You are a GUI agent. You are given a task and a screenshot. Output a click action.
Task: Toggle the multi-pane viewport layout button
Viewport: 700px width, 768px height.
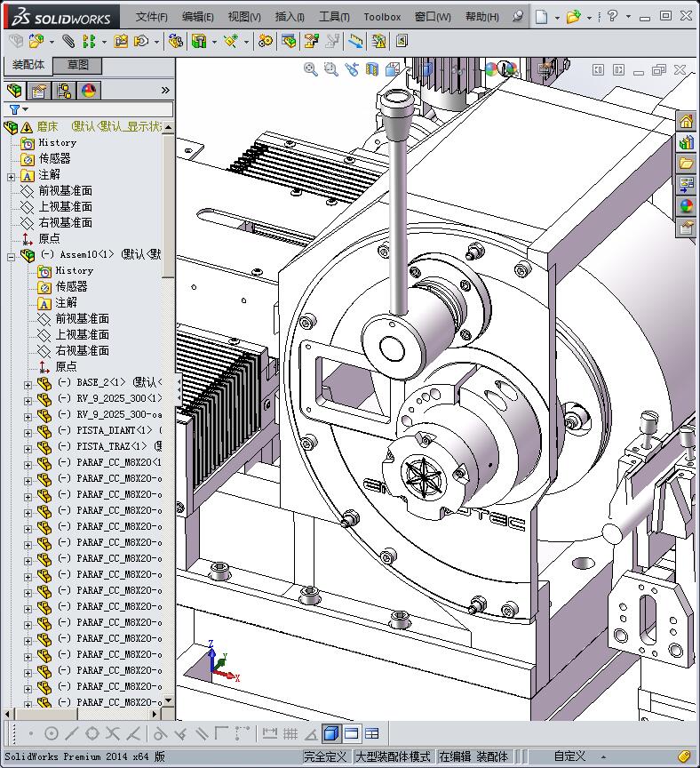pyautogui.click(x=372, y=733)
